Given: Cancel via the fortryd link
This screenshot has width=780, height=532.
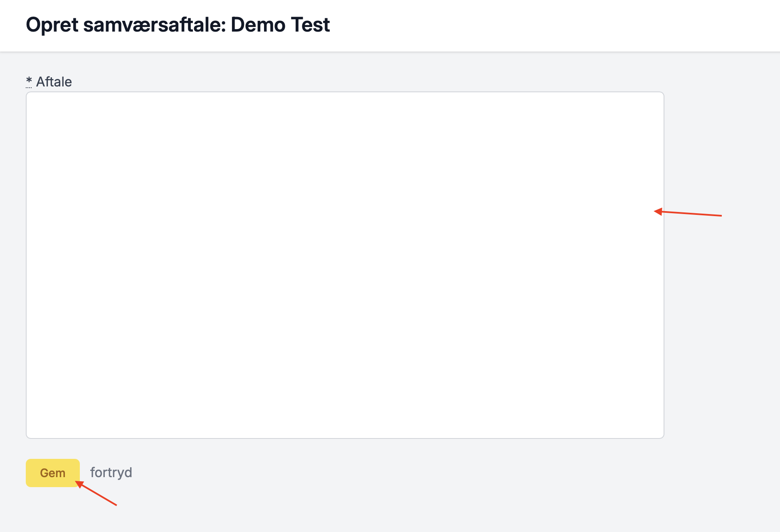Looking at the screenshot, I should pos(111,473).
